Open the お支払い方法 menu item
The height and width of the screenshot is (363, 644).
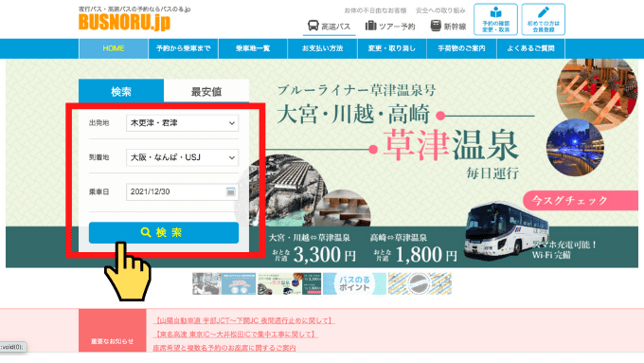[x=323, y=48]
